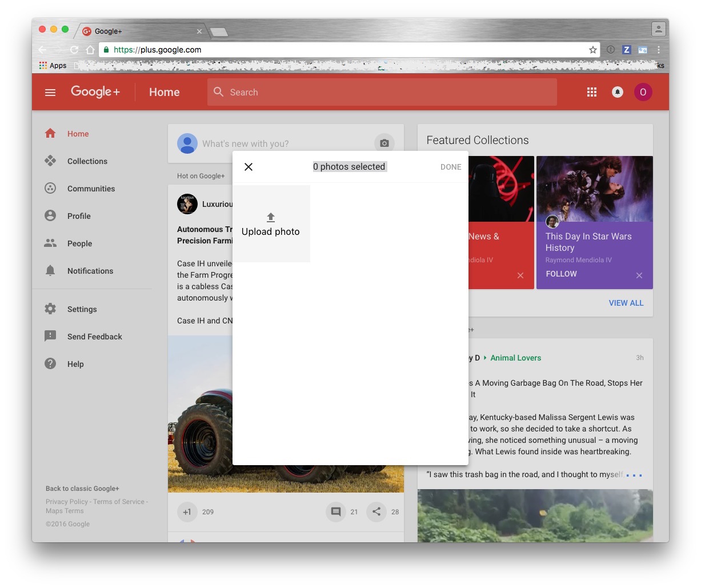
Task: Click VIEW ALL featured collections
Action: [x=626, y=303]
